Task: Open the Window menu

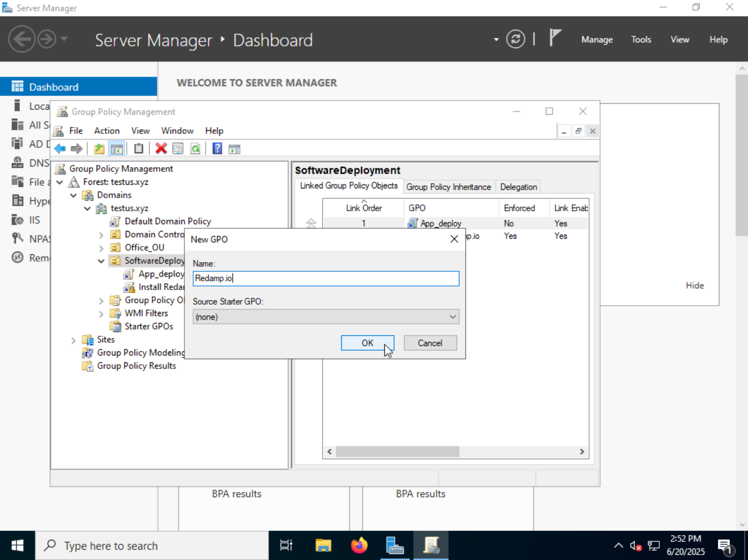Action: 177,131
